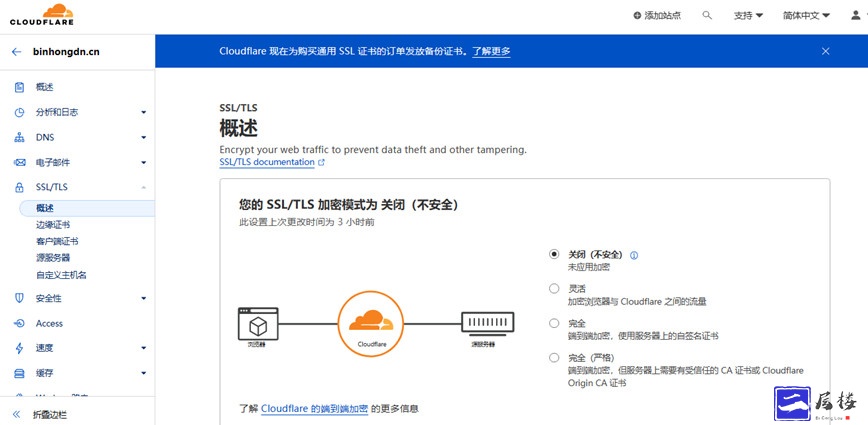Open the 简体中文 language dropdown
The width and height of the screenshot is (868, 425).
806,15
